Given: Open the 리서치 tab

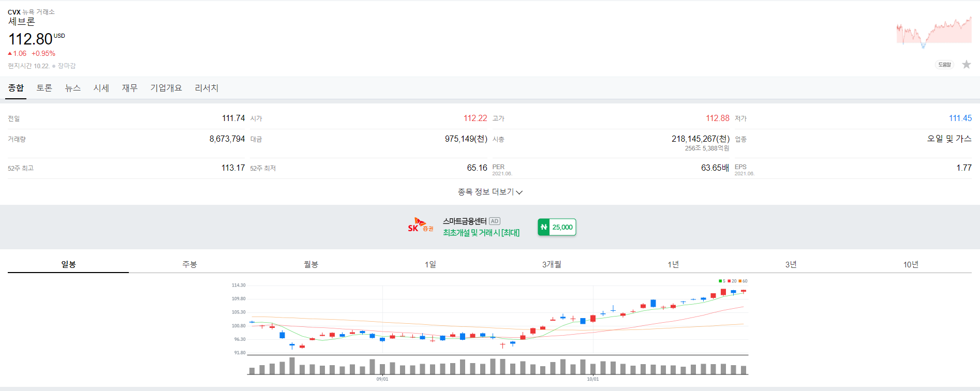Looking at the screenshot, I should tap(207, 88).
